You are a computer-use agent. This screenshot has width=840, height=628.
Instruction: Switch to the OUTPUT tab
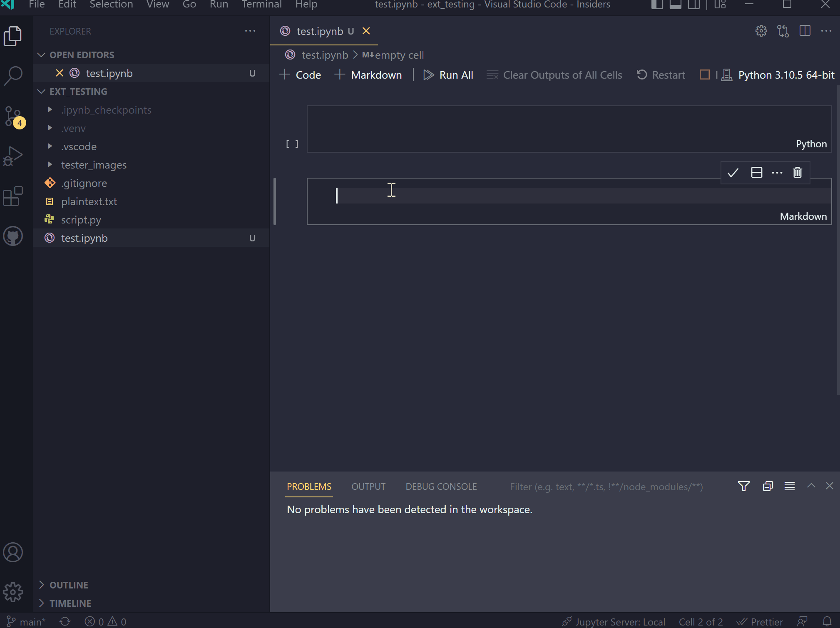point(368,487)
